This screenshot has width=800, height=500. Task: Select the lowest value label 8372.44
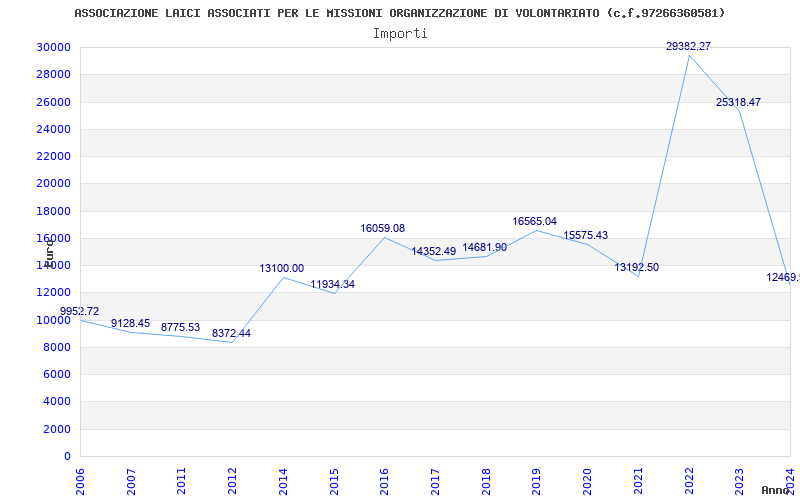click(231, 333)
